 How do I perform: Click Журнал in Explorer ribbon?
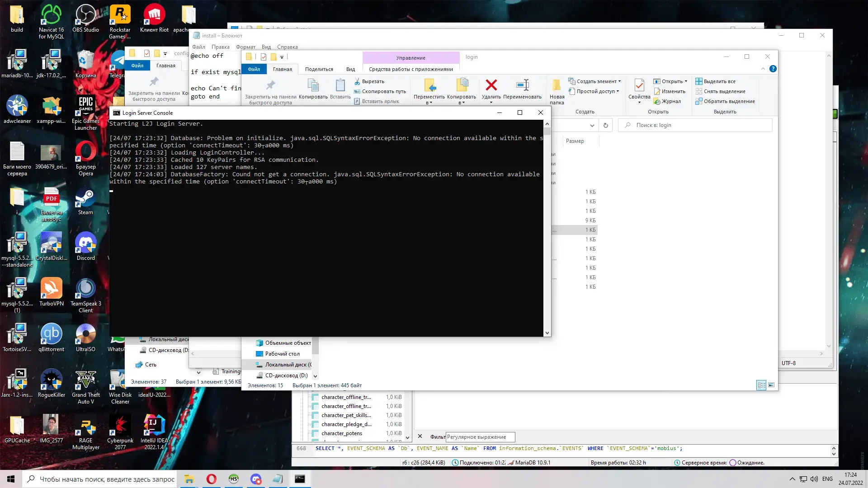click(x=667, y=101)
